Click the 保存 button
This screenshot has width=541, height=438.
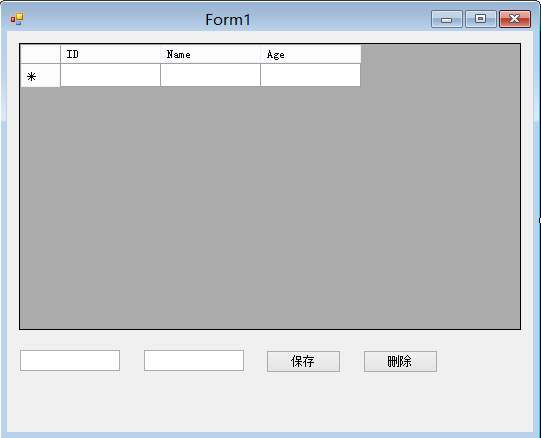tap(303, 361)
